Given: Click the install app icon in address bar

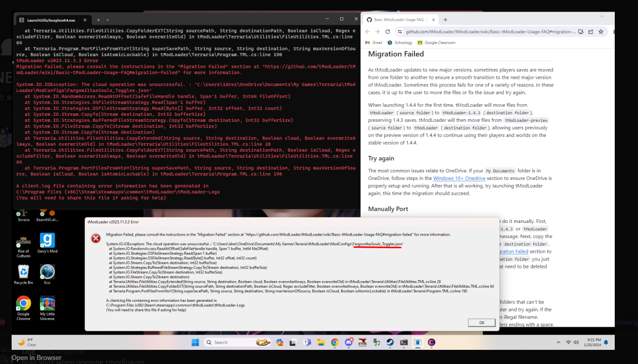Looking at the screenshot, I should point(581,32).
